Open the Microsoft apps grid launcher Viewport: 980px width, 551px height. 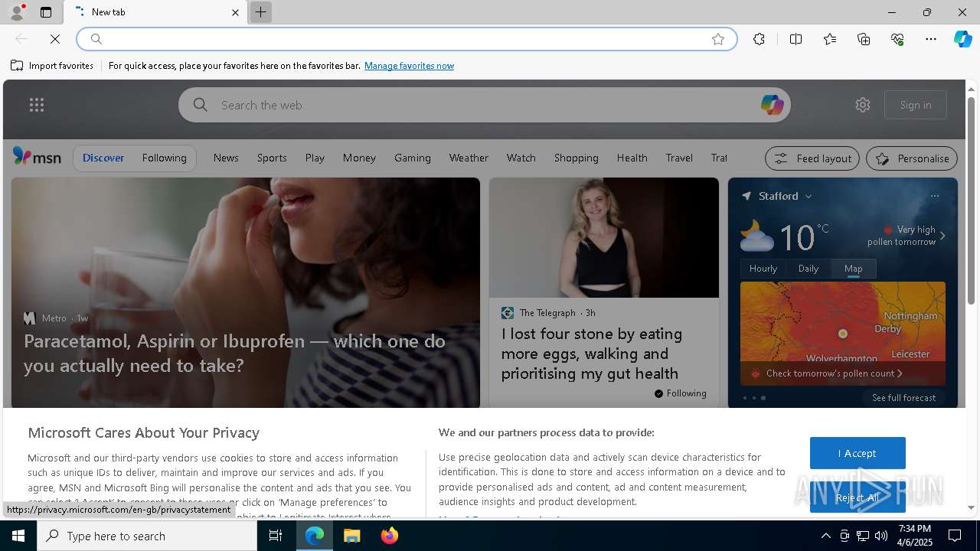(x=37, y=105)
